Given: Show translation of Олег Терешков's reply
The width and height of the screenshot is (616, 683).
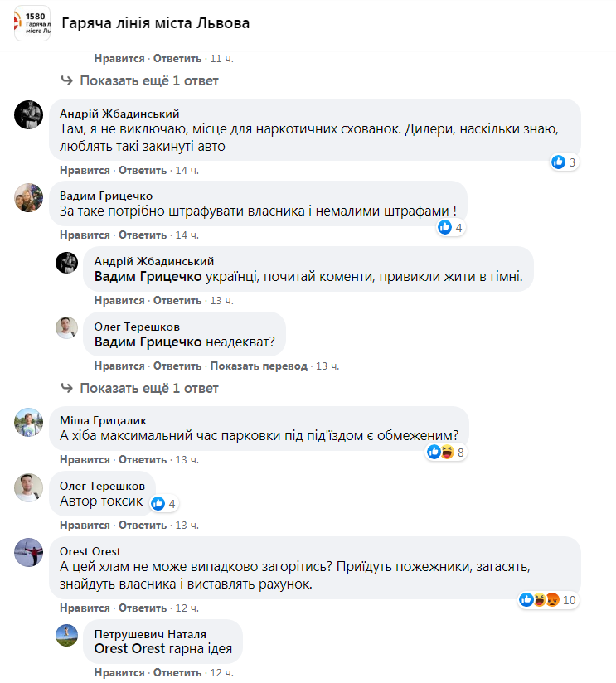Looking at the screenshot, I should click(x=259, y=366).
